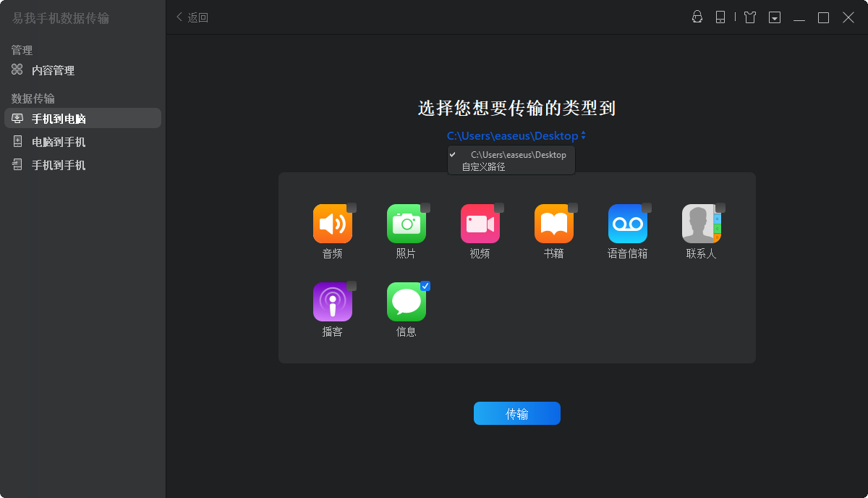This screenshot has width=868, height=498.
Task: Click the 照片 label
Action: tap(407, 253)
